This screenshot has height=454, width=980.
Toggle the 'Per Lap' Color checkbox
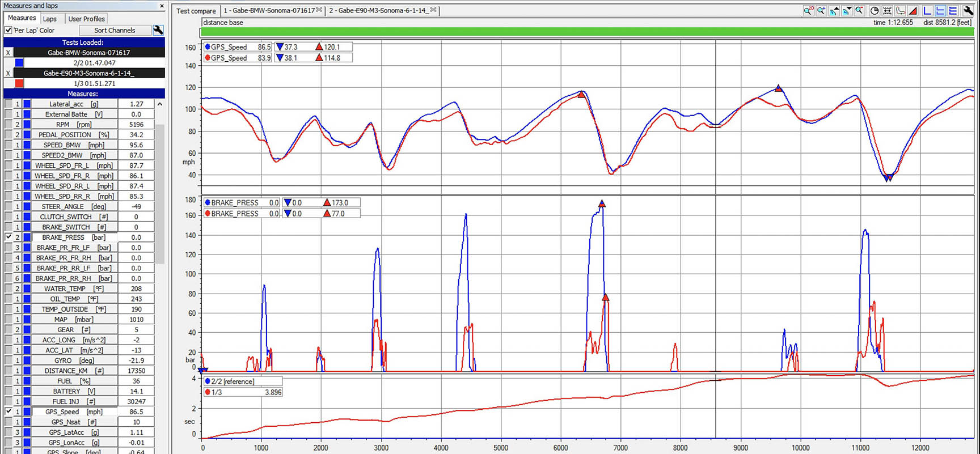9,30
